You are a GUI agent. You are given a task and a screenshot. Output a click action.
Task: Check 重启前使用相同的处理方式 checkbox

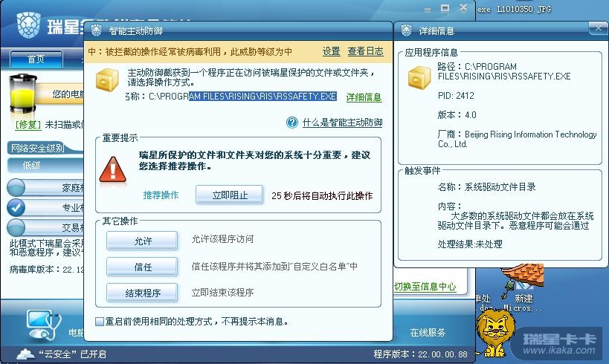click(100, 322)
